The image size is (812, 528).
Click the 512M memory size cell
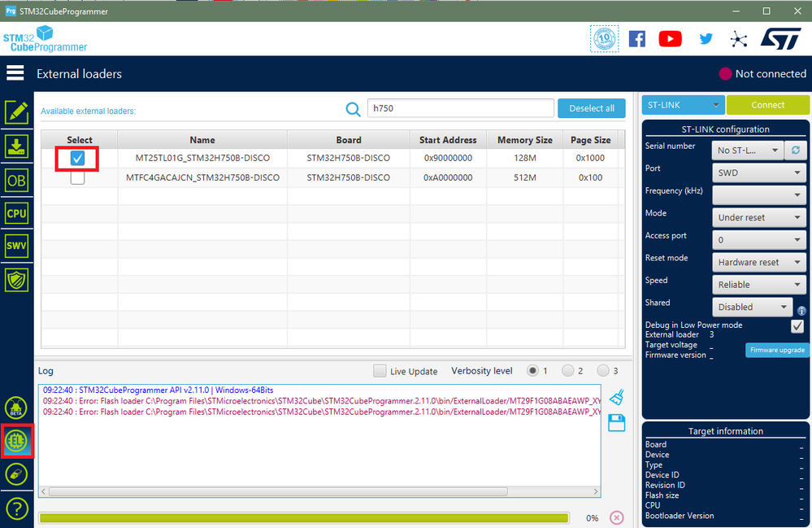524,177
